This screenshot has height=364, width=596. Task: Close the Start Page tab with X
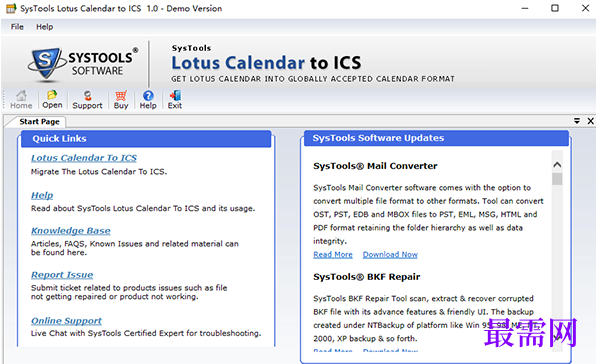pos(590,121)
